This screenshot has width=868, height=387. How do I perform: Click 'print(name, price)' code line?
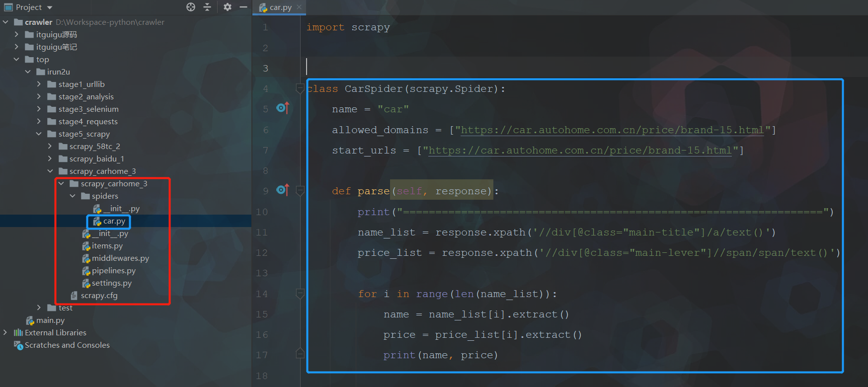click(440, 355)
